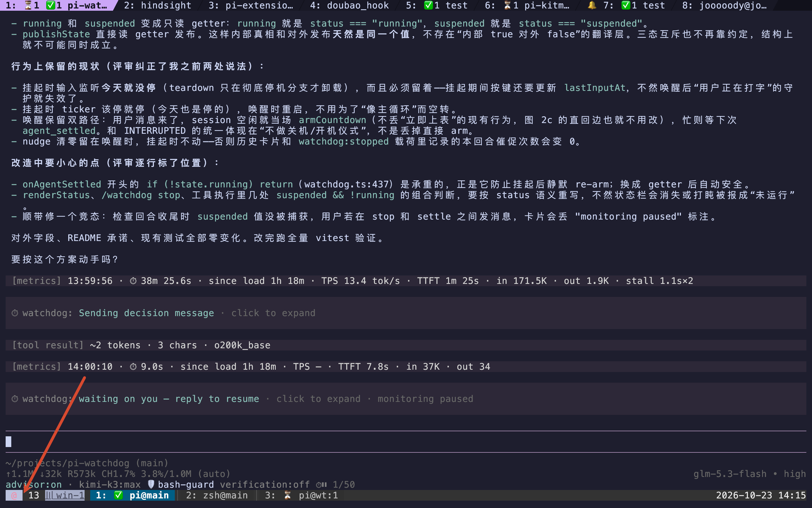Click the hourglass icon in window 3 pi@wt:1
The image size is (812, 508).
pyautogui.click(x=287, y=495)
